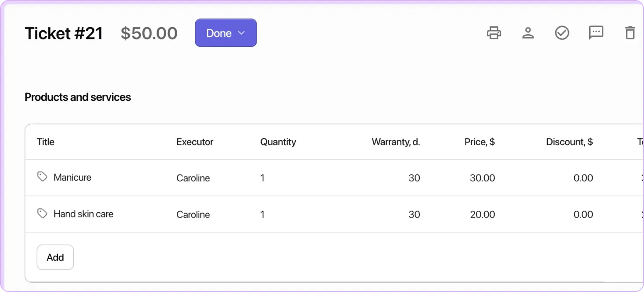Click the checkmark circle completion icon
Screen dimensions: 644x292
point(562,32)
